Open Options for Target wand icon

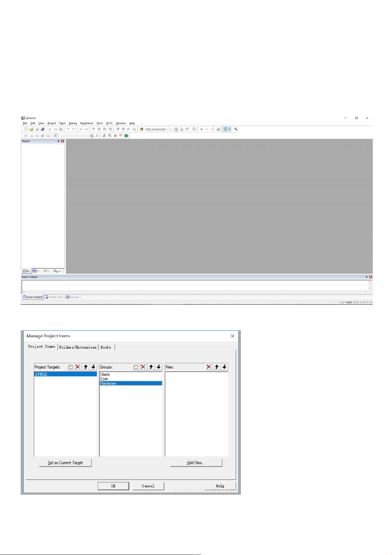click(97, 136)
